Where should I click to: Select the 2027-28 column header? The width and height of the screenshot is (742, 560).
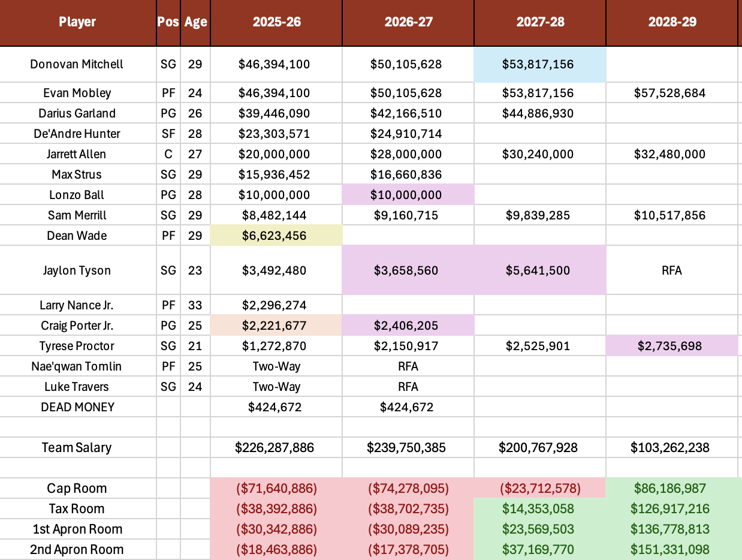[540, 22]
